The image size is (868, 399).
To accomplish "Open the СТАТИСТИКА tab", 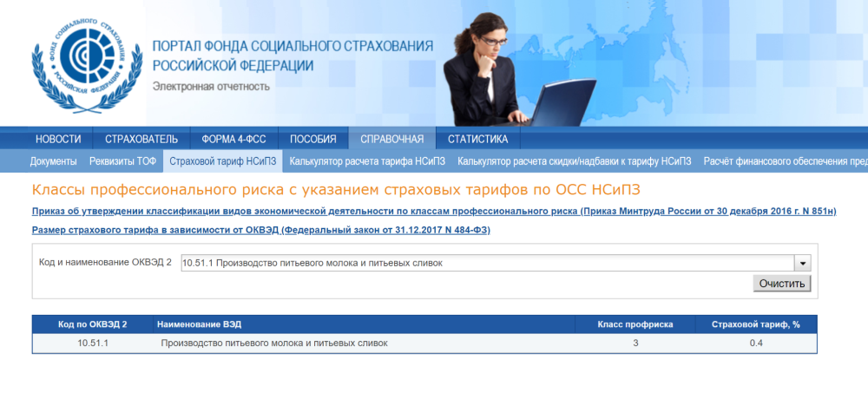I will pos(477,139).
